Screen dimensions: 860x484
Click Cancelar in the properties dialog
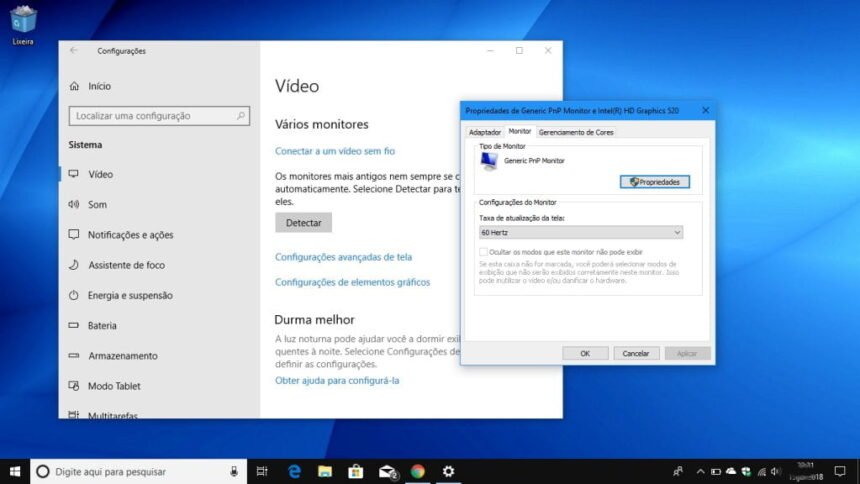tap(636, 353)
